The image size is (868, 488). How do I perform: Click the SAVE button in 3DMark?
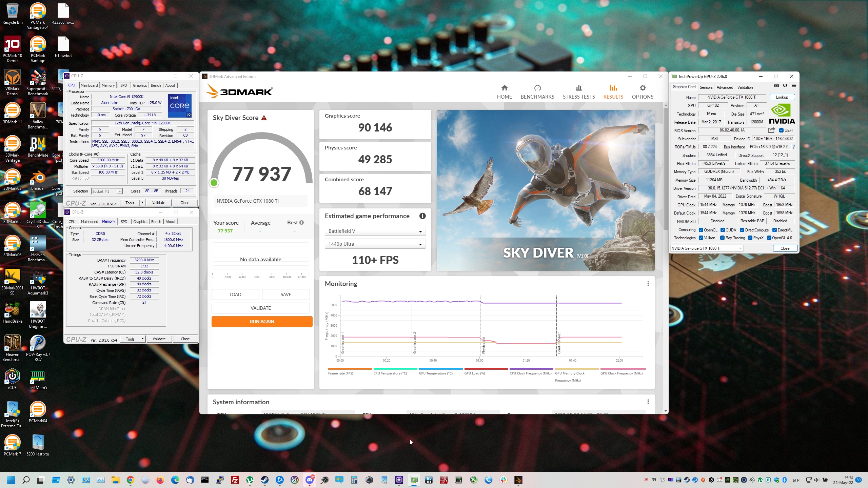pyautogui.click(x=286, y=294)
